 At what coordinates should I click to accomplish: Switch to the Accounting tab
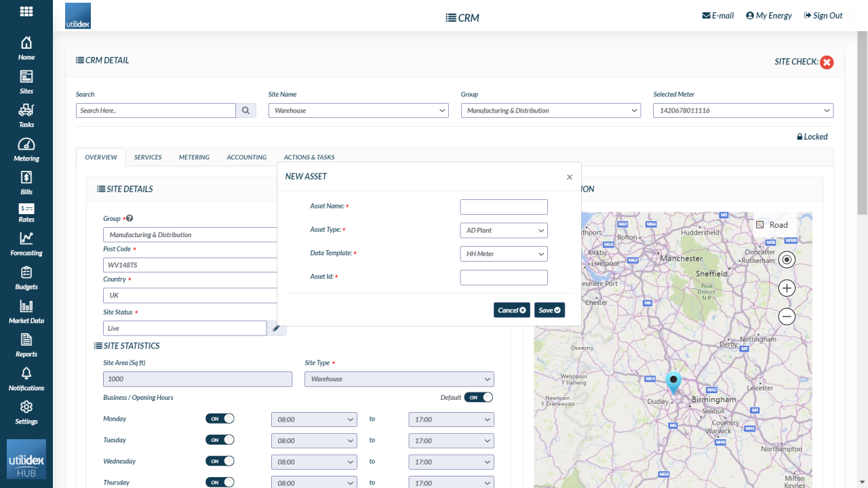(246, 157)
